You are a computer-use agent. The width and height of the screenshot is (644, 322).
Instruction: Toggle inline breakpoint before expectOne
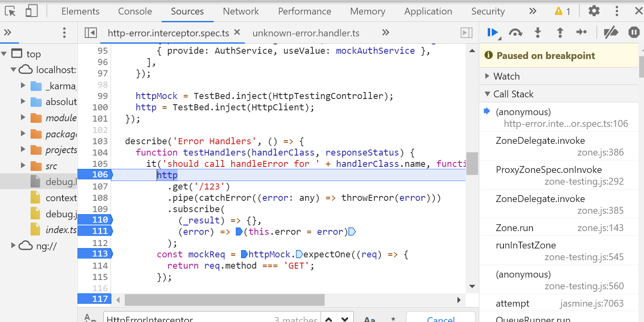[x=299, y=254]
